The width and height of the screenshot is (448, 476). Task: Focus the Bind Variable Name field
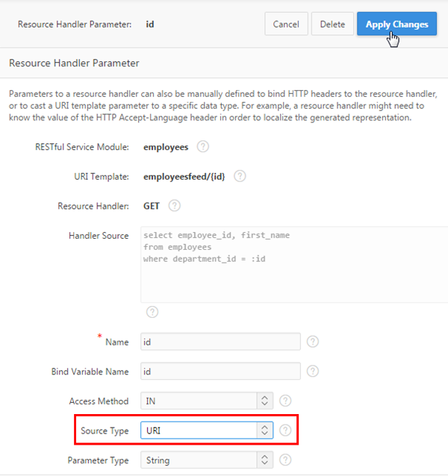point(220,371)
